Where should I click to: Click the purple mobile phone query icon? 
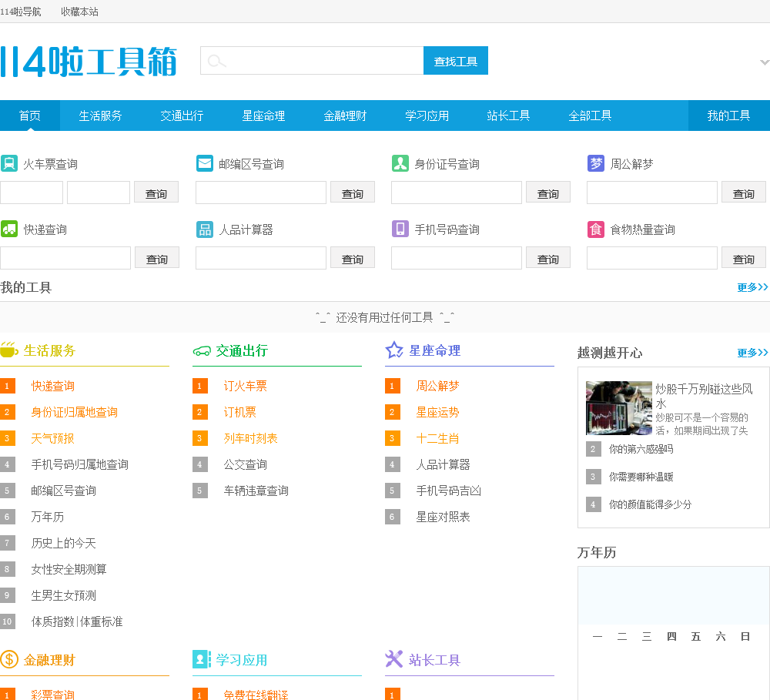pyautogui.click(x=400, y=229)
